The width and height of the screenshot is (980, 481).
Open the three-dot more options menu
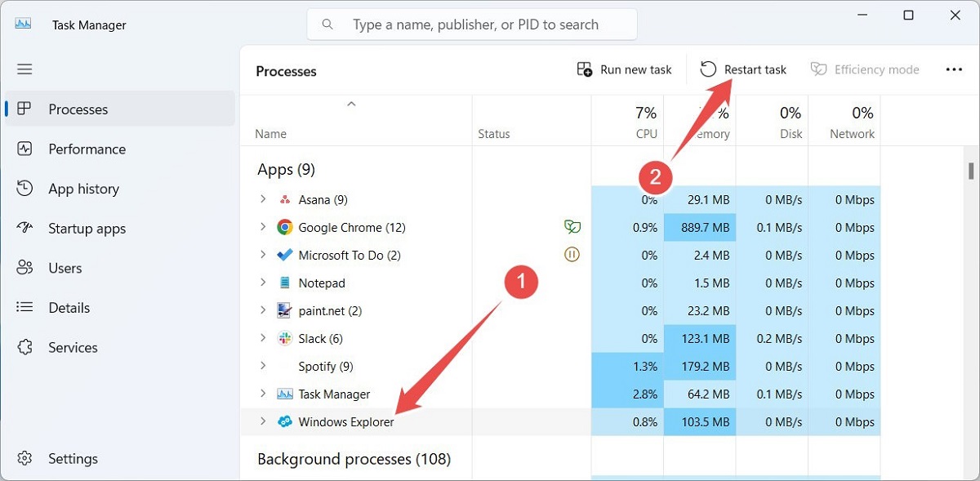click(x=954, y=69)
